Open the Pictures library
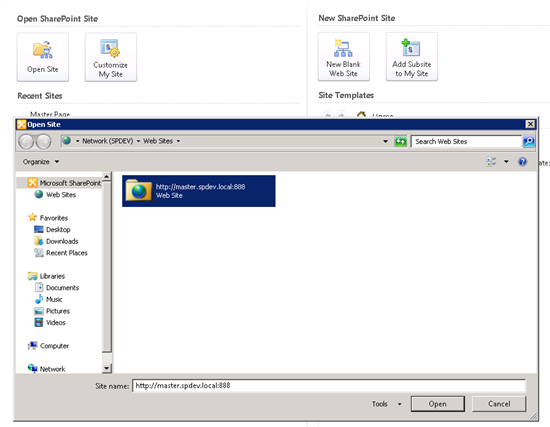 point(52,311)
